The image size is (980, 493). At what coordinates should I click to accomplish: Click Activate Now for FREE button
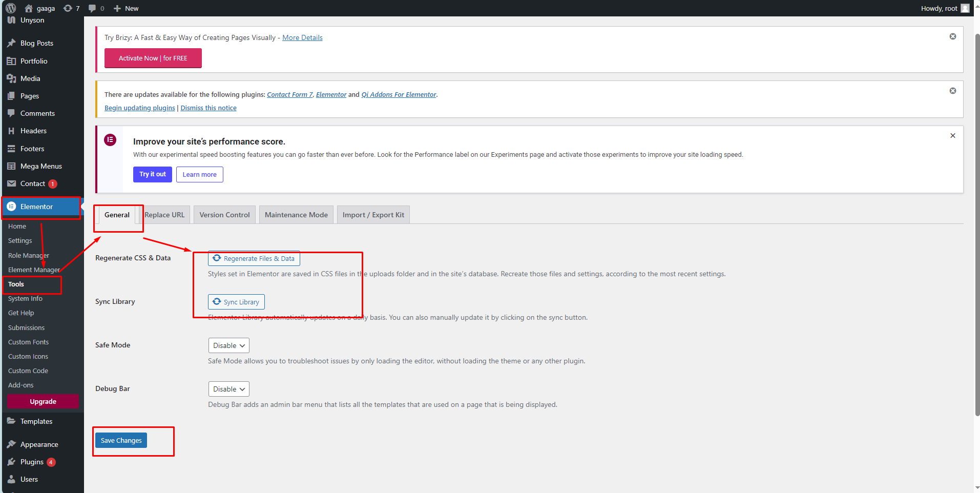[153, 58]
